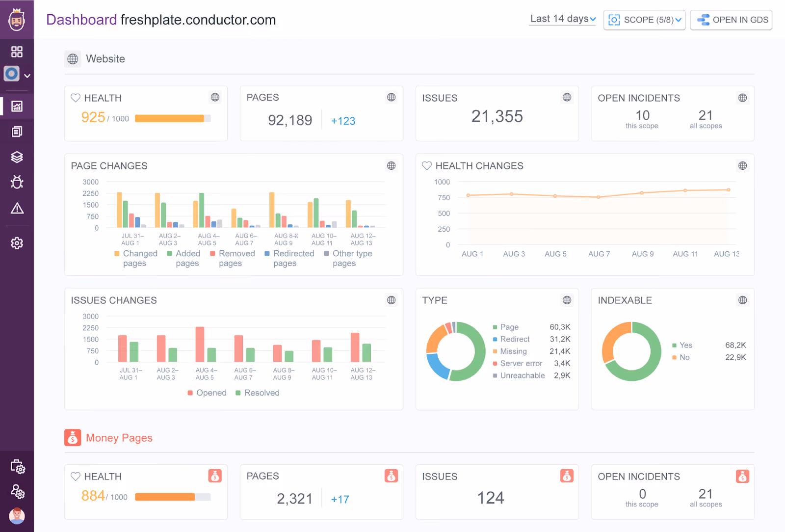Image resolution: width=785 pixels, height=532 pixels.
Task: Click the Website section heading
Action: (105, 59)
